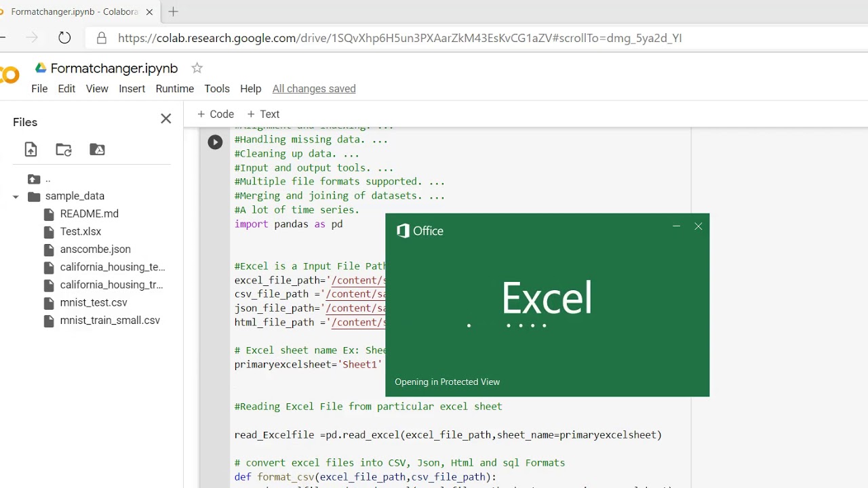This screenshot has width=868, height=488.
Task: Click the anscombe.json file icon
Action: [48, 249]
